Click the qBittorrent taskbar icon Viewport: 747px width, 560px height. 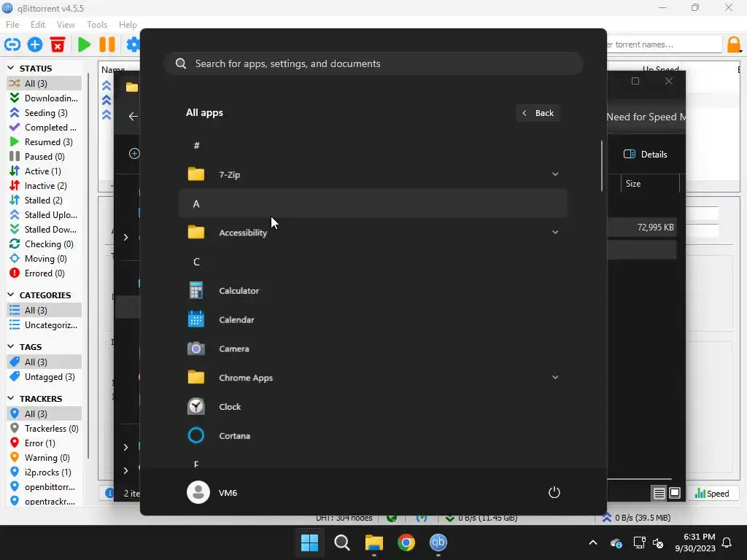[438, 542]
